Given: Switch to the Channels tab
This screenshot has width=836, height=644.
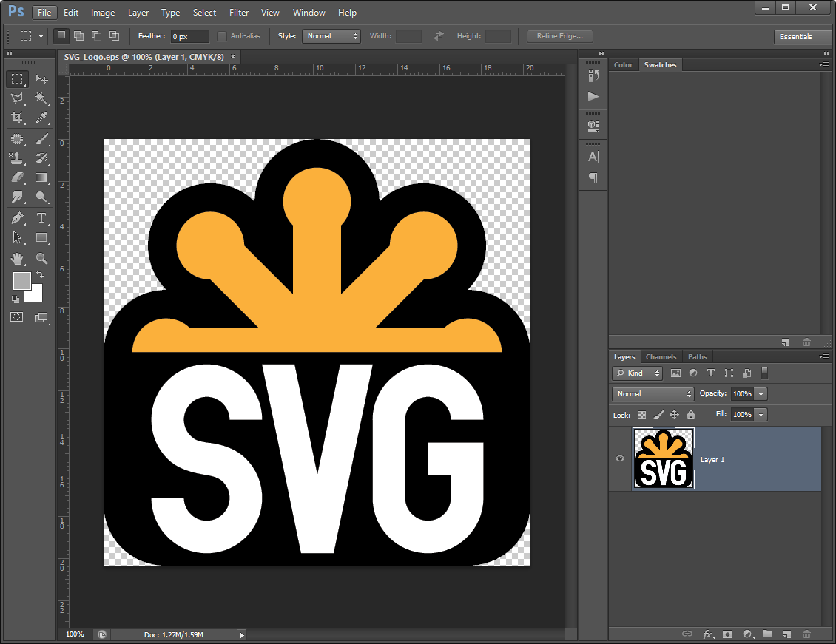Looking at the screenshot, I should [661, 357].
